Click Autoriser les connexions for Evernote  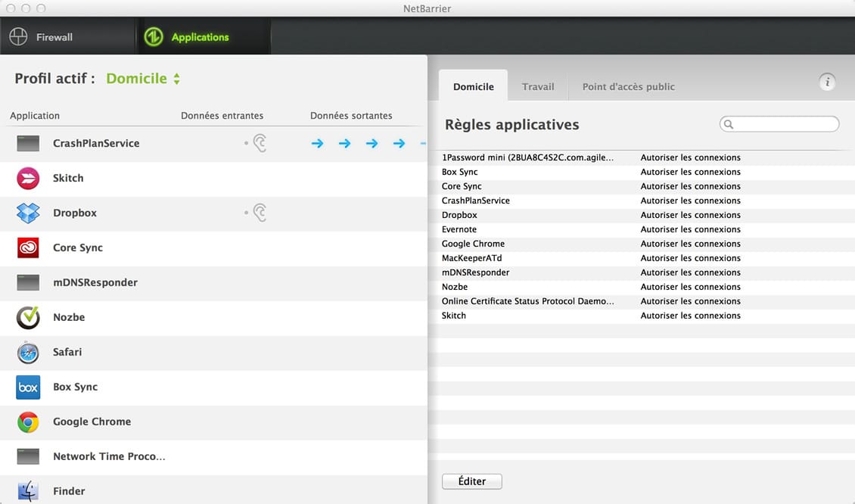(x=690, y=229)
